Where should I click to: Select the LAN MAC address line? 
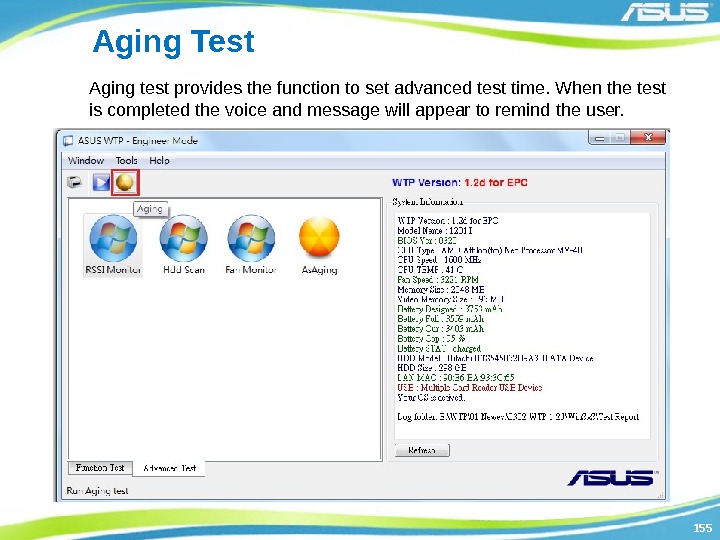point(456,377)
